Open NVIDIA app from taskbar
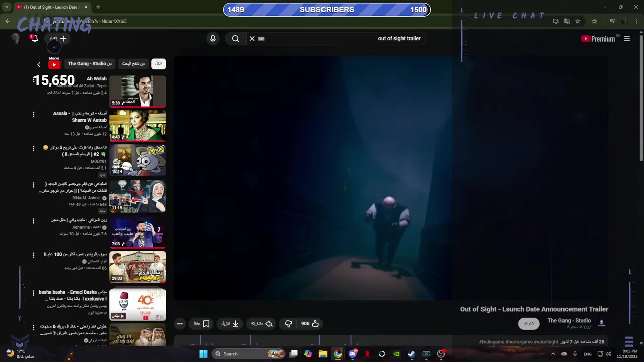Screen dimensions: 644x362 click(396, 354)
